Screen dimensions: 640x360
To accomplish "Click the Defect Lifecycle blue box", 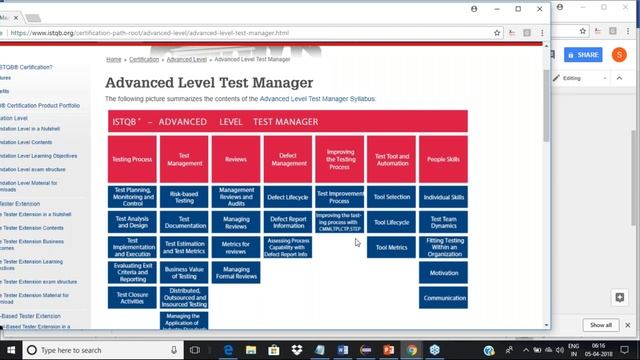I will [x=288, y=197].
